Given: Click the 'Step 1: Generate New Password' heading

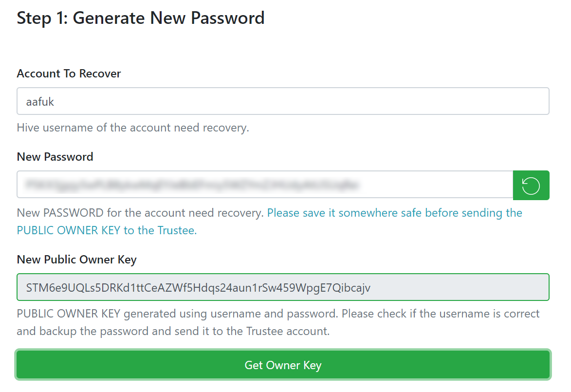Looking at the screenshot, I should point(141,18).
